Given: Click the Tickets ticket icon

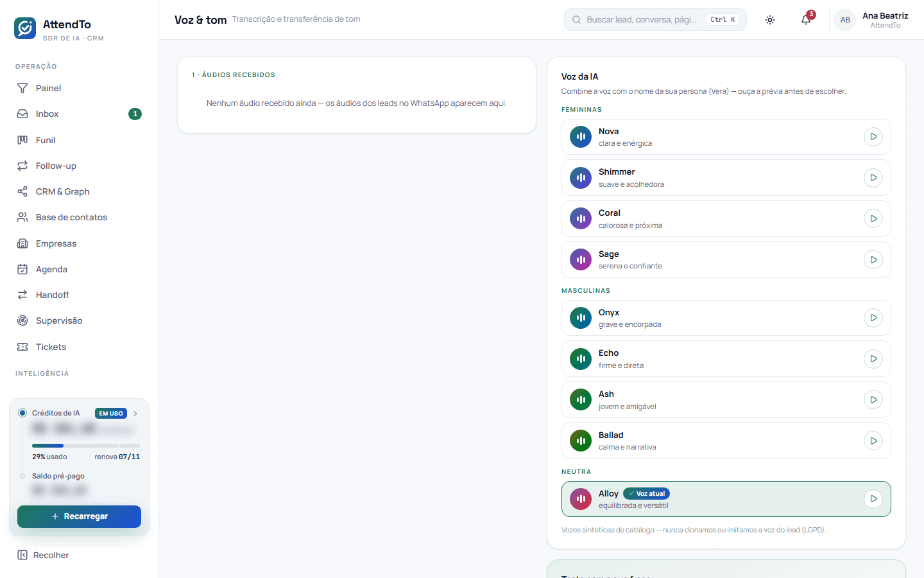Looking at the screenshot, I should coord(22,347).
